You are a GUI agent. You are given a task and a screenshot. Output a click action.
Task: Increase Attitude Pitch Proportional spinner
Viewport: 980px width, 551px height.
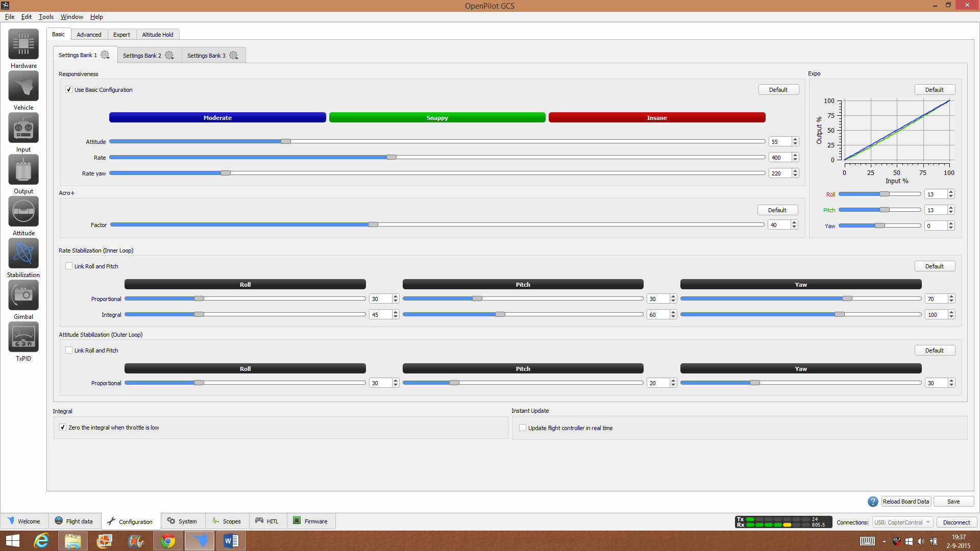coord(673,381)
